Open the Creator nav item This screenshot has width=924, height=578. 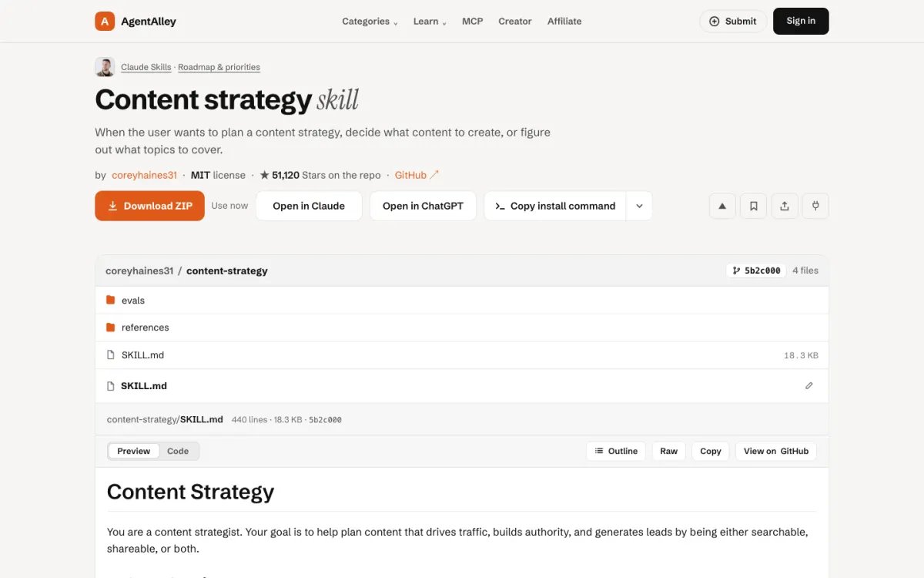tap(515, 22)
